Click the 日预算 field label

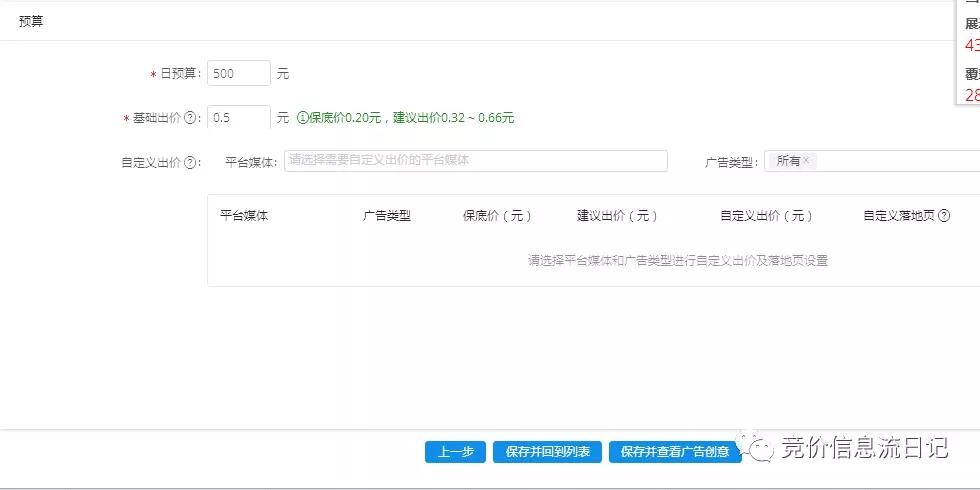[180, 74]
